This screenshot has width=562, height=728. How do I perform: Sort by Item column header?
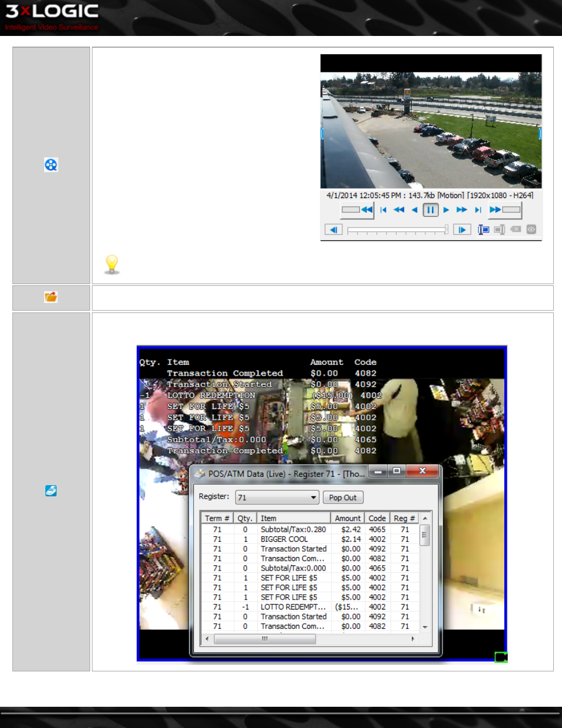(x=293, y=518)
